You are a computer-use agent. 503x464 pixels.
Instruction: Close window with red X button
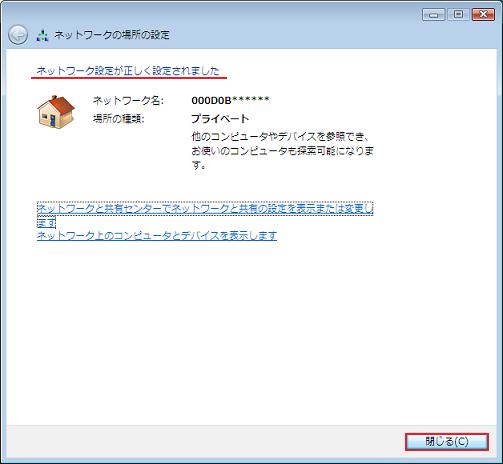[x=483, y=15]
